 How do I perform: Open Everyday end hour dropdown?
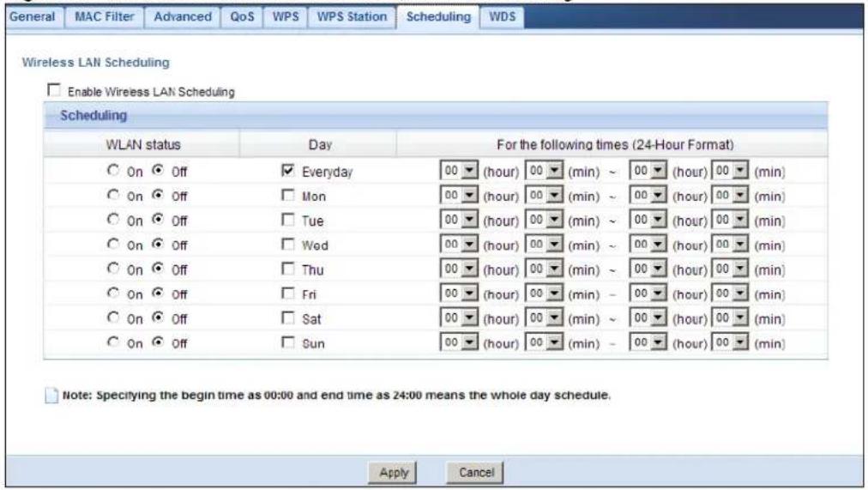point(648,171)
